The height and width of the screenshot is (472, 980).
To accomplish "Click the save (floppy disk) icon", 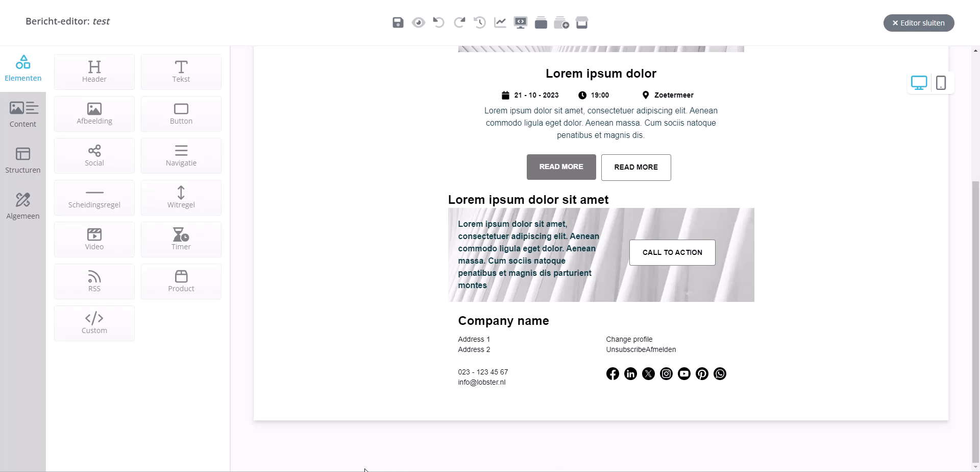I will (398, 22).
